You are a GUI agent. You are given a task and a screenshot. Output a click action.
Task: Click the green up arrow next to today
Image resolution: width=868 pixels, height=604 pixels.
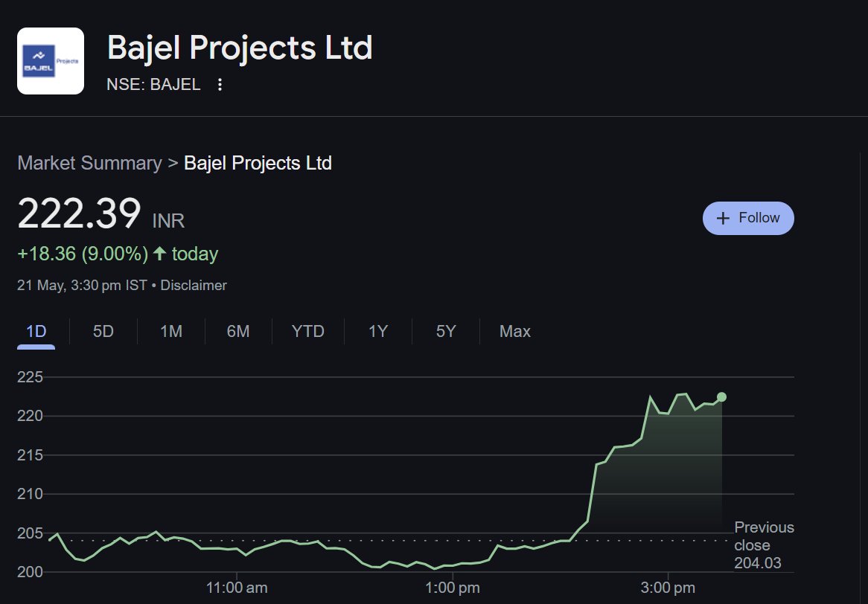pos(159,254)
